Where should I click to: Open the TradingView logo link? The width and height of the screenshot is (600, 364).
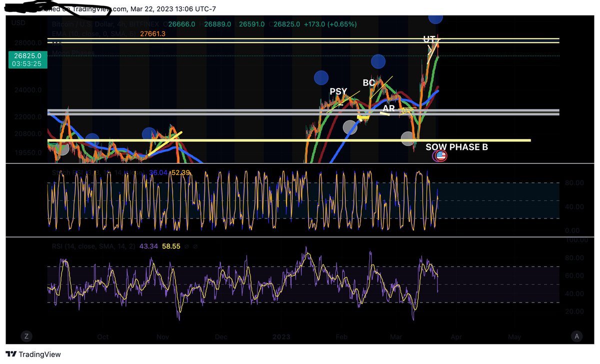click(33, 354)
